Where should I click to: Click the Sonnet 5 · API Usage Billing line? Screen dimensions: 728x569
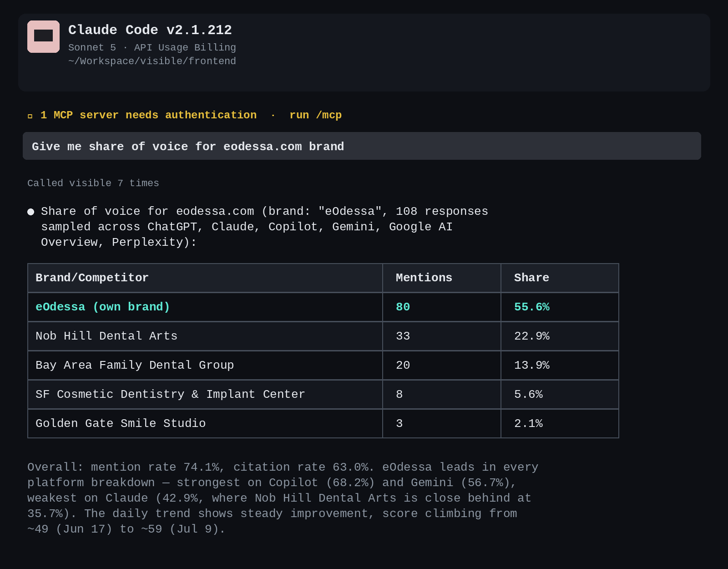[152, 47]
